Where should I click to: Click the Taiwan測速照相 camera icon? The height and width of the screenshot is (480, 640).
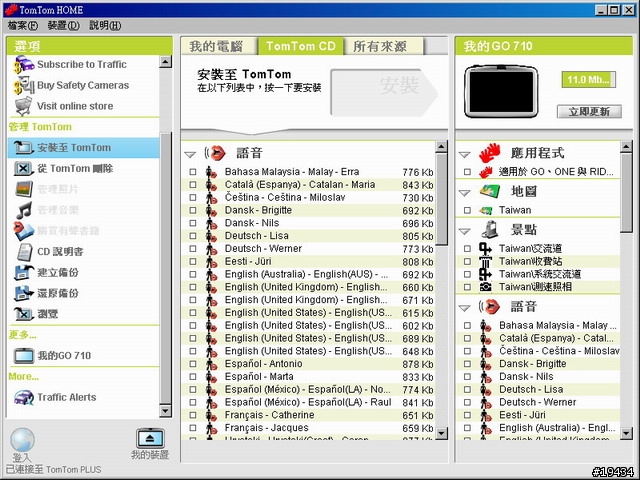[x=485, y=287]
